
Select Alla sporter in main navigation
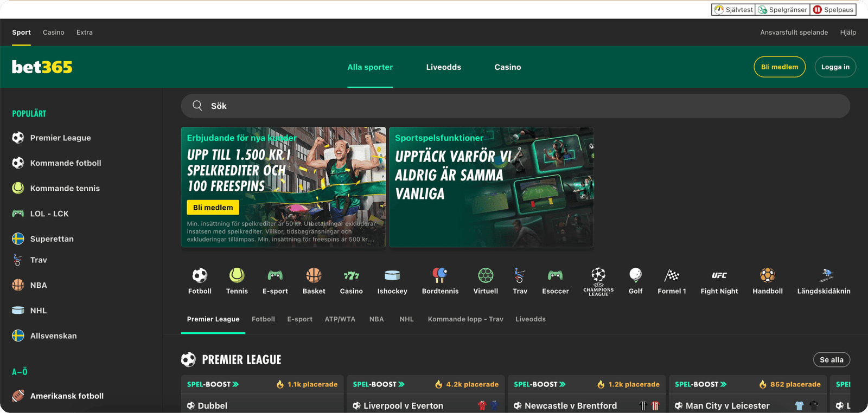(x=370, y=67)
